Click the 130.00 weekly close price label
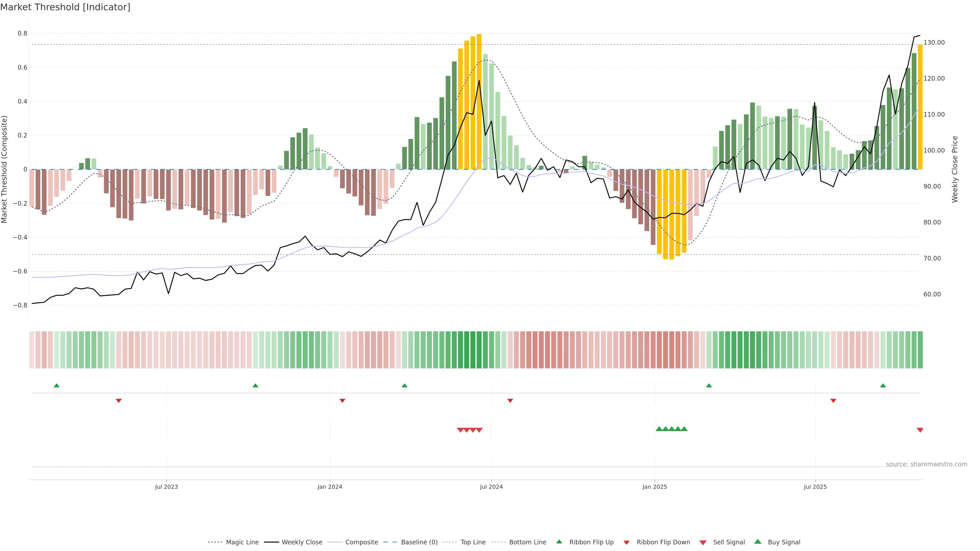The width and height of the screenshot is (980, 551). pos(934,43)
